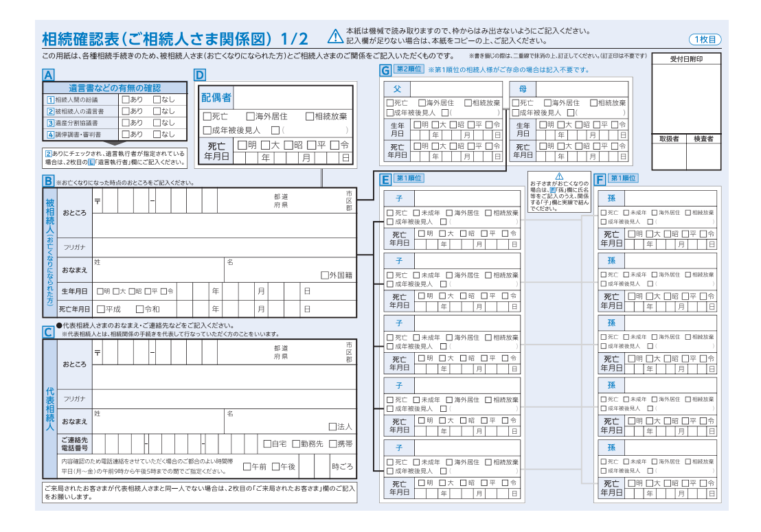Click the 被相続人 名 entry field

290,270
